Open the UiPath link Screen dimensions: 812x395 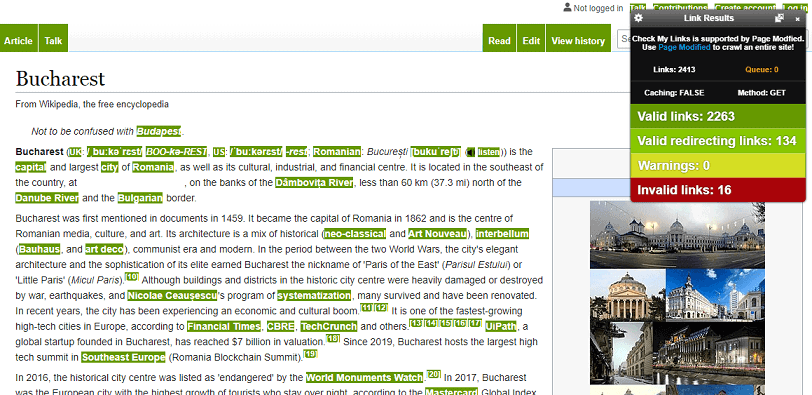coord(501,327)
